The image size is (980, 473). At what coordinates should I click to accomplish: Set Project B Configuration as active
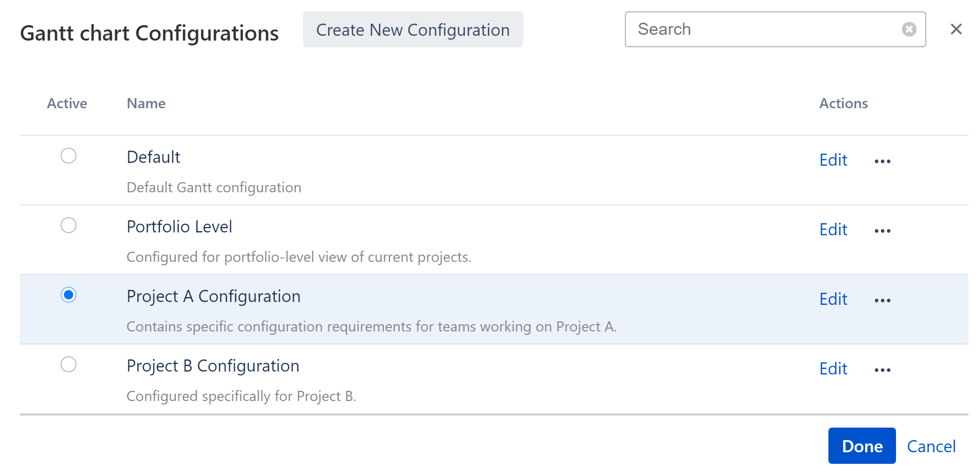[69, 365]
